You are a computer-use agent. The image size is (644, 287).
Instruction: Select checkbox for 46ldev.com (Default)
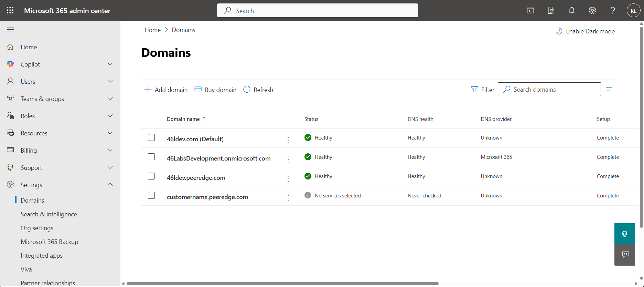[151, 137]
